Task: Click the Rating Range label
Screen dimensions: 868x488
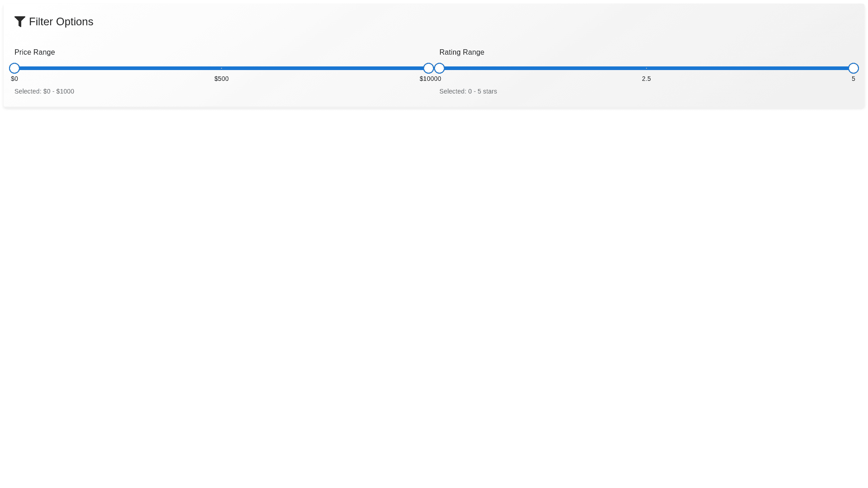Action: pyautogui.click(x=462, y=52)
